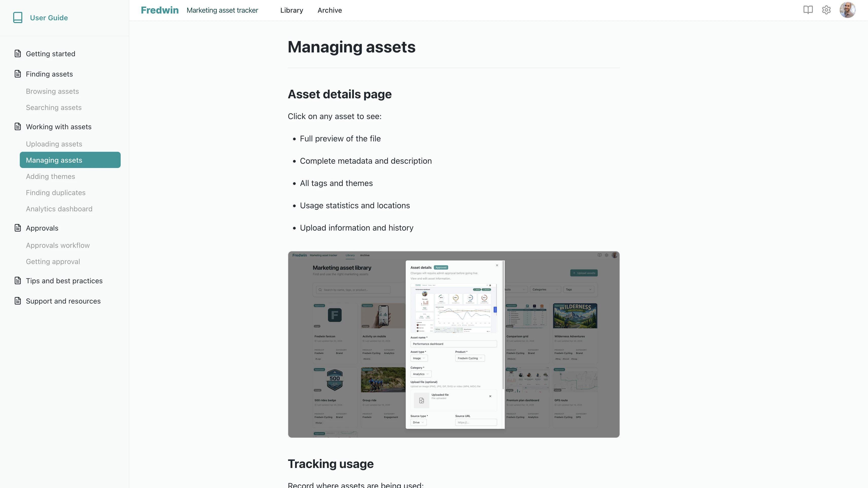Click the asset details screenshot image
The height and width of the screenshot is (488, 868).
454,344
